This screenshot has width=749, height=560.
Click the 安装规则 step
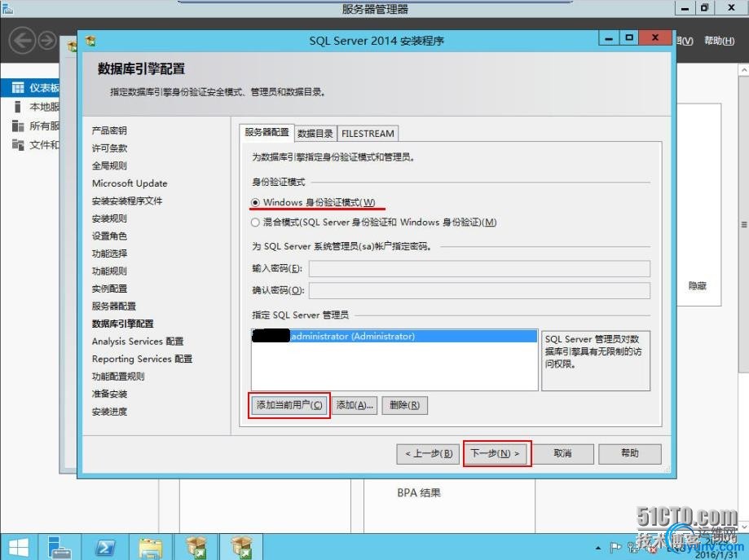pyautogui.click(x=109, y=218)
